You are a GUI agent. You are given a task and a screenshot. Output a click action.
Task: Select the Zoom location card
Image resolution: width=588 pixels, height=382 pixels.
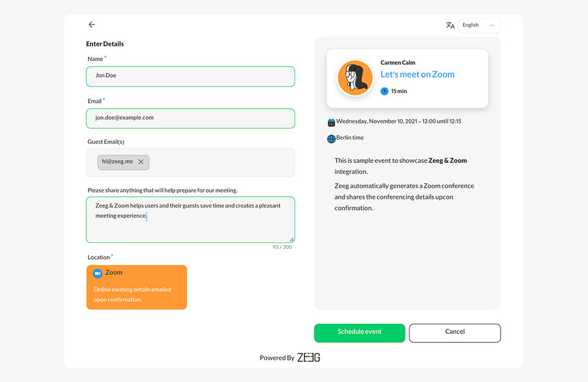137,287
